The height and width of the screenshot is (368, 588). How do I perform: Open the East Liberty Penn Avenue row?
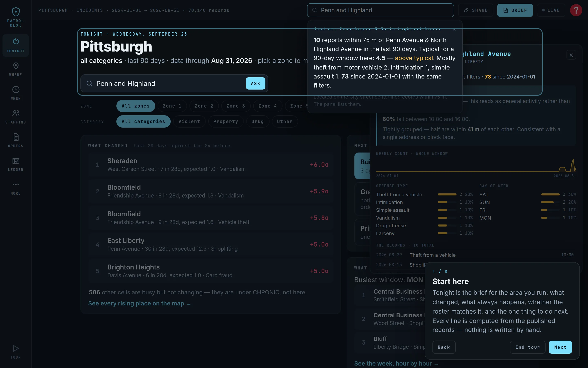click(x=210, y=244)
